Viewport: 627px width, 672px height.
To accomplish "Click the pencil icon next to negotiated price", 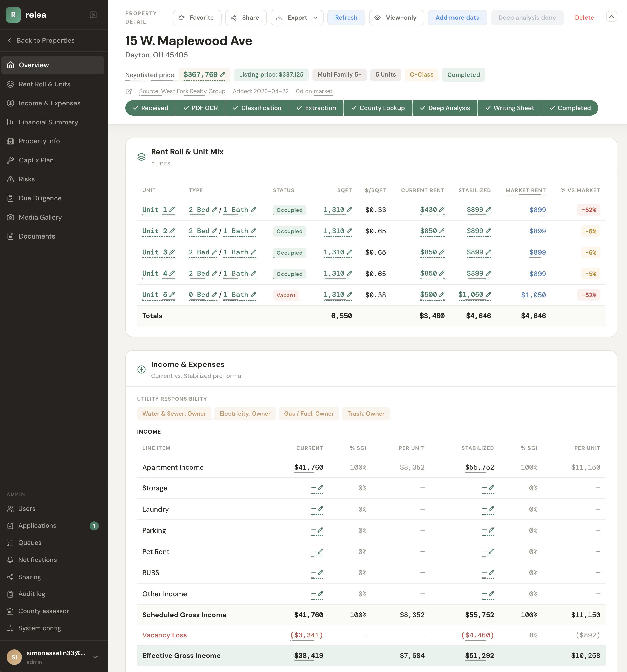I will point(222,74).
